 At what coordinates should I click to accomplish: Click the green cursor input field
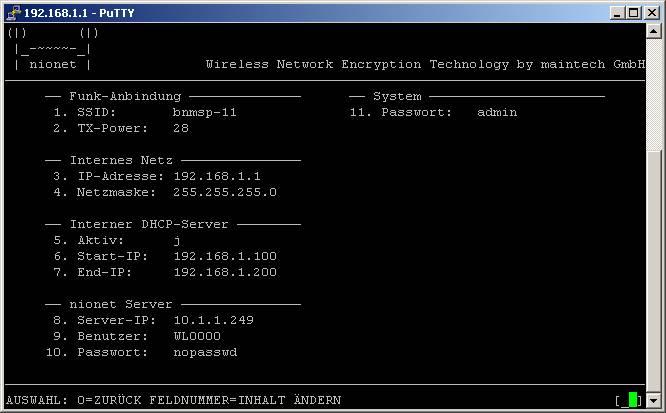point(628,400)
